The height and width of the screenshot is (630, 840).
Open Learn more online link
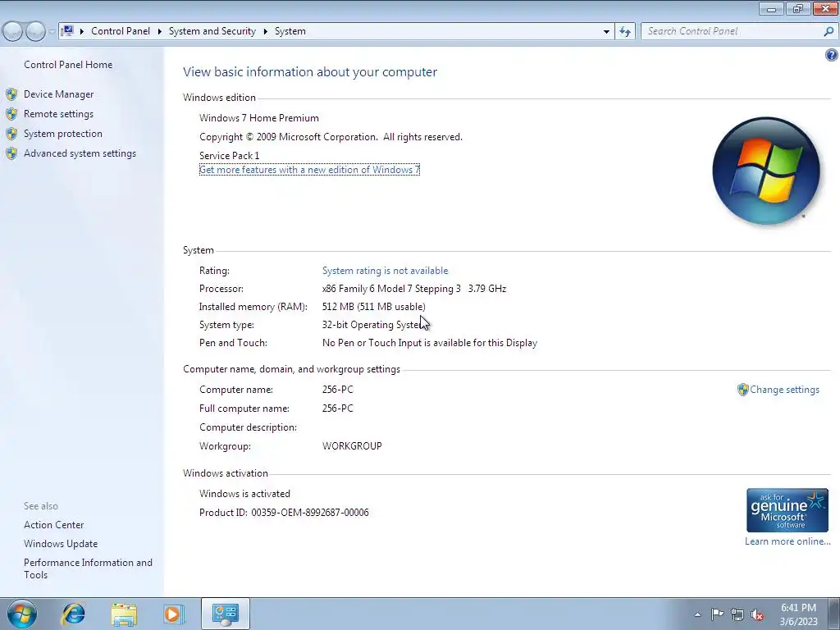[787, 541]
